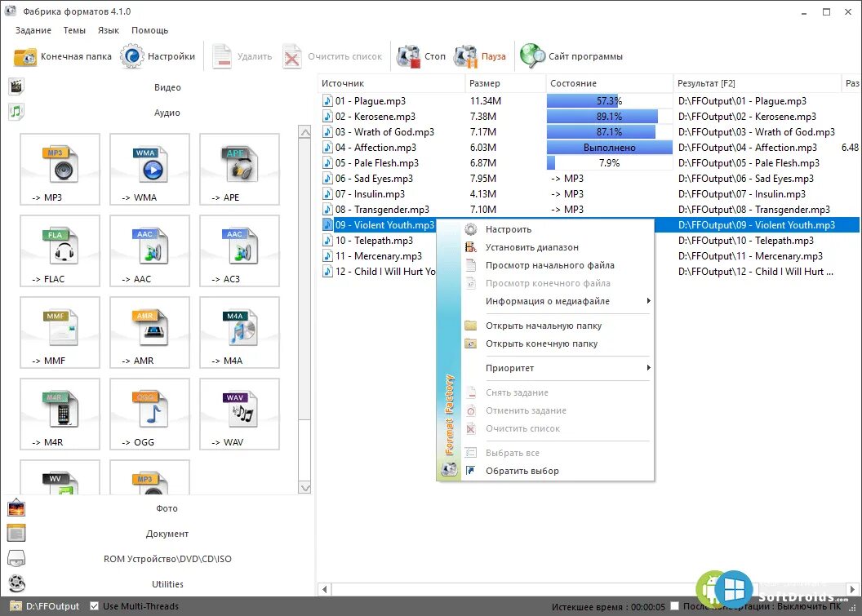Screen dimensions: 862x616
Task: Pause conversion with the Пауза button
Action: 479,56
